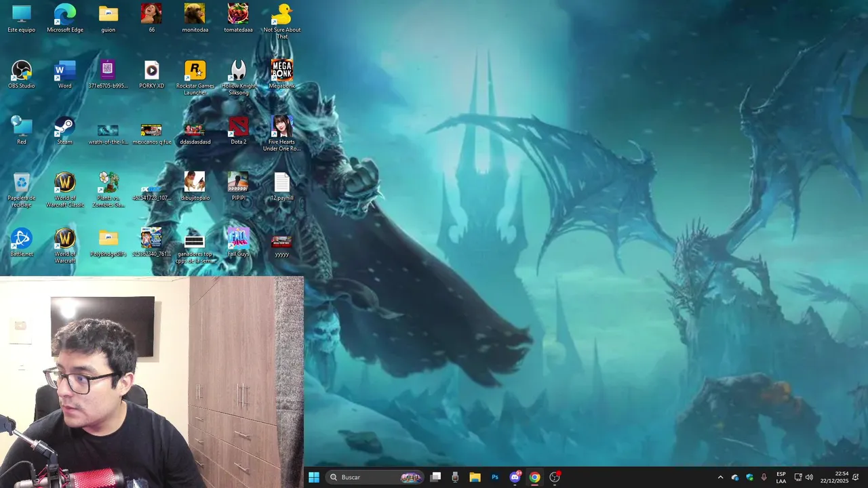
Task: Select Five Hearts Under One Roof shortcut
Action: click(281, 134)
